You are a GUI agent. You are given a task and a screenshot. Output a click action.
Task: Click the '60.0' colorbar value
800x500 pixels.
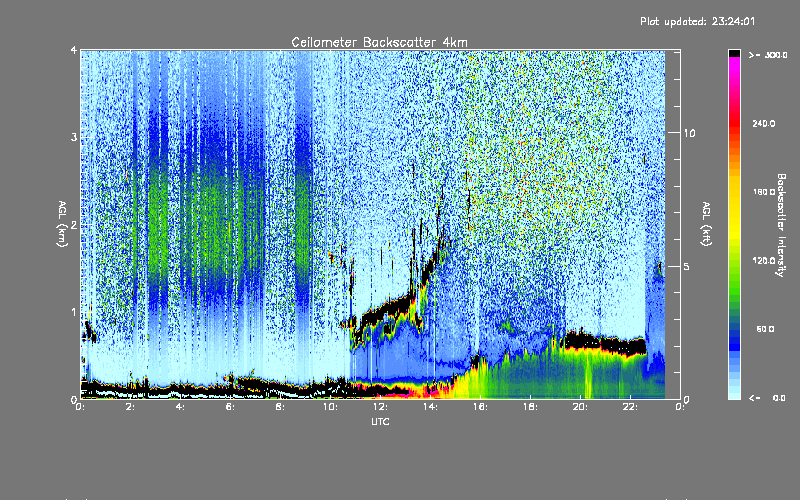[x=765, y=329]
